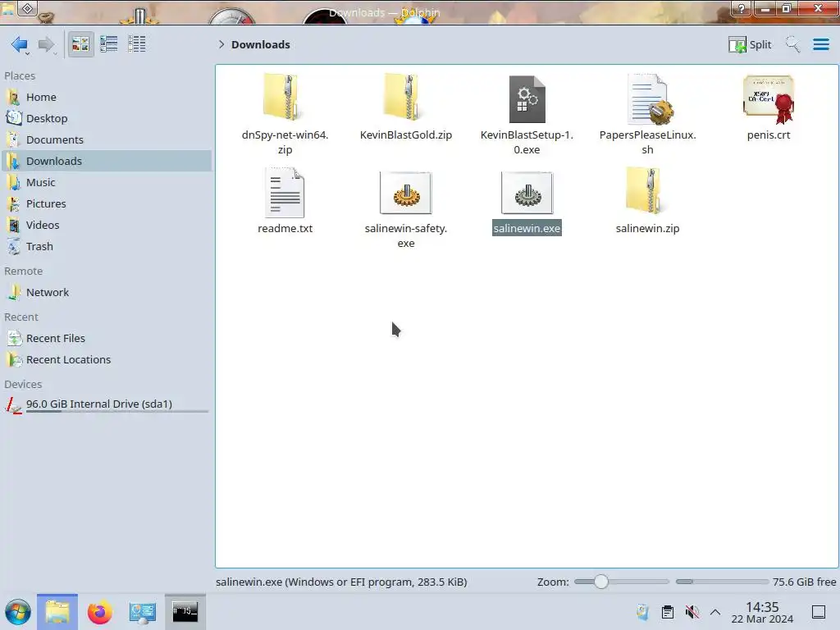This screenshot has height=630, width=840.
Task: Go back with the blue left arrow
Action: click(x=19, y=44)
